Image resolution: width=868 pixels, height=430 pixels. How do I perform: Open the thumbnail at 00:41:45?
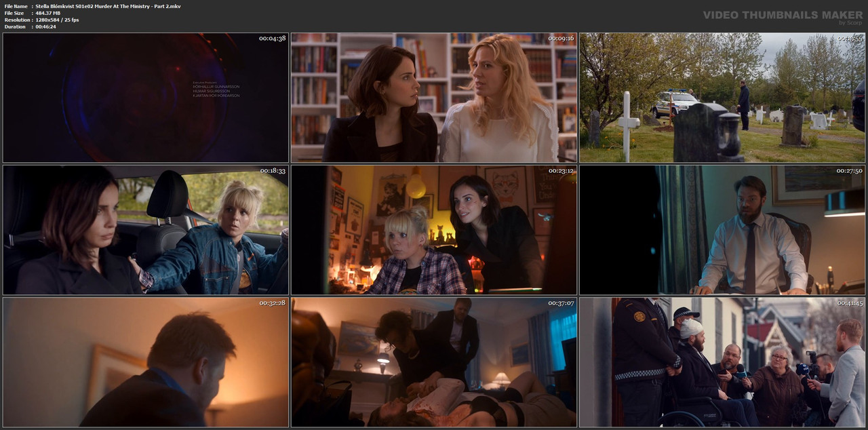click(x=722, y=362)
